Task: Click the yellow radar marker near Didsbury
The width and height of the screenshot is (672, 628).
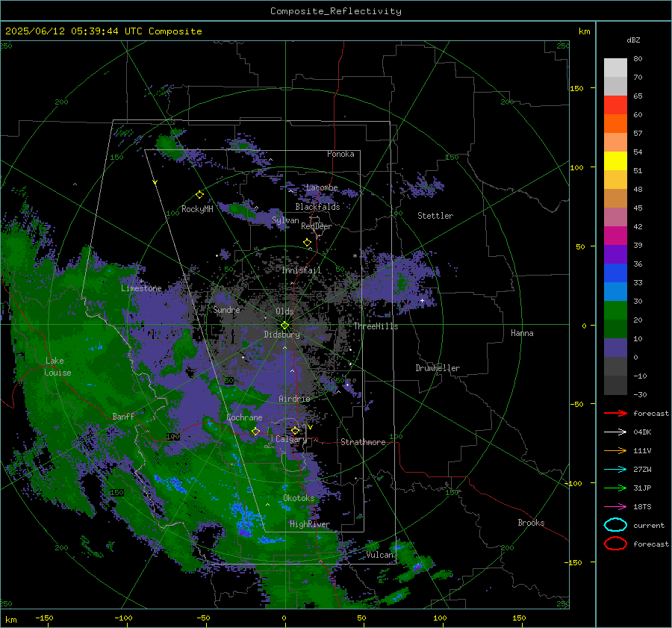Action: pos(284,326)
